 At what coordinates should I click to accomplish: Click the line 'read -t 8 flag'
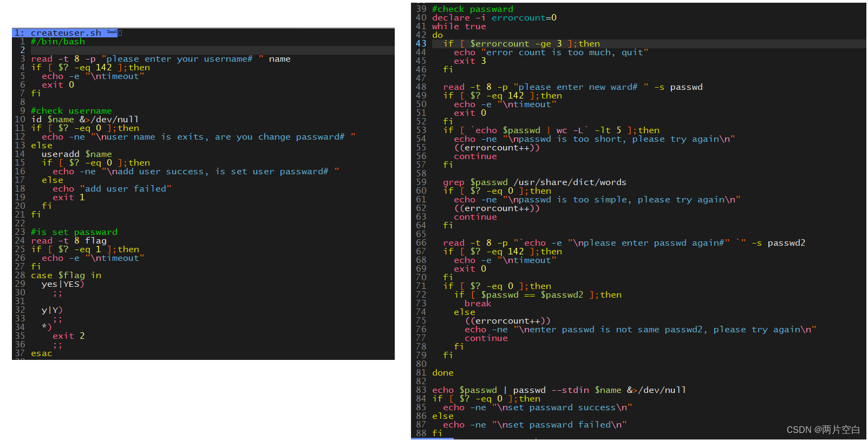(69, 241)
